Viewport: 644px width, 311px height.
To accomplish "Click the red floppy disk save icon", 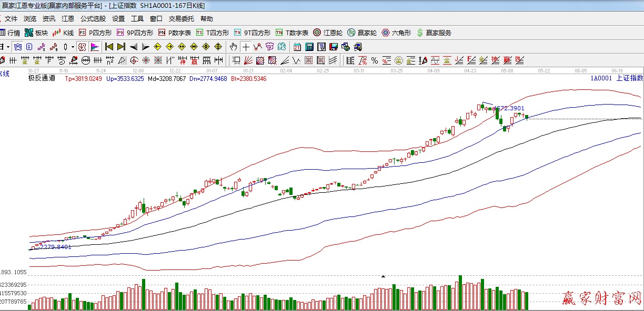I will pyautogui.click(x=333, y=47).
